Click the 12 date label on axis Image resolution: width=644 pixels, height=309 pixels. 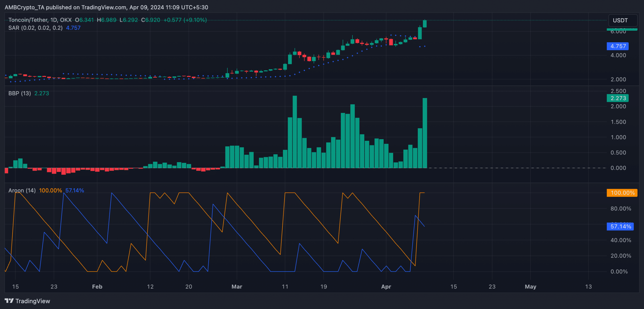click(x=150, y=287)
